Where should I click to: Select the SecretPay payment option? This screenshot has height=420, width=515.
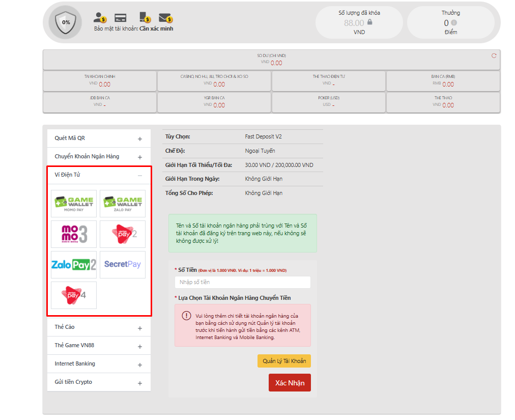123,265
